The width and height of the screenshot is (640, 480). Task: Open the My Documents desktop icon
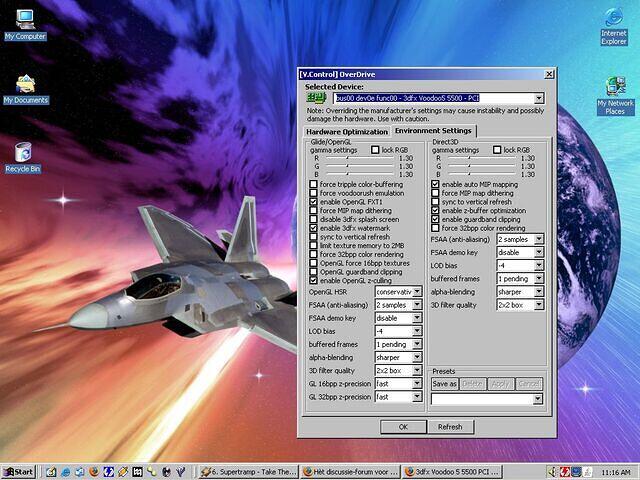[26, 89]
